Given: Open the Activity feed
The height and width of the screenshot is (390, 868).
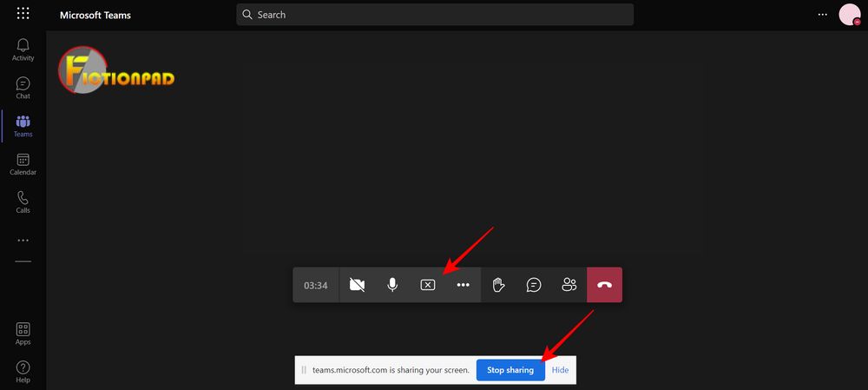Looking at the screenshot, I should pyautogui.click(x=23, y=50).
